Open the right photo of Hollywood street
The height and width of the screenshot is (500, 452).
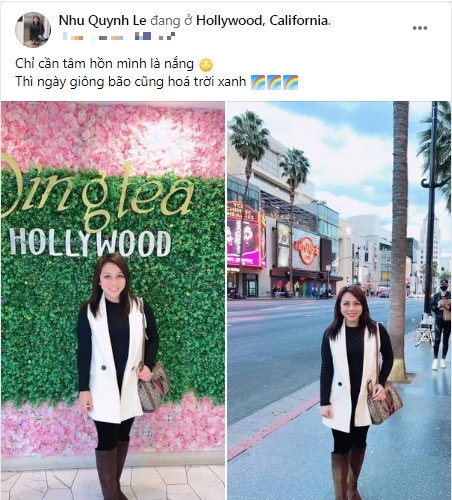click(339, 300)
